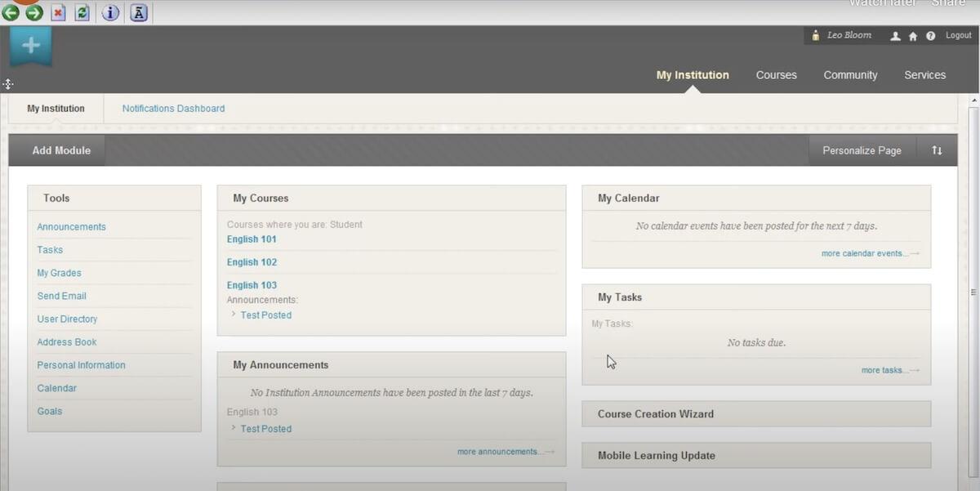This screenshot has width=980, height=491.
Task: Open the Notifications Dashboard tab
Action: coord(173,108)
